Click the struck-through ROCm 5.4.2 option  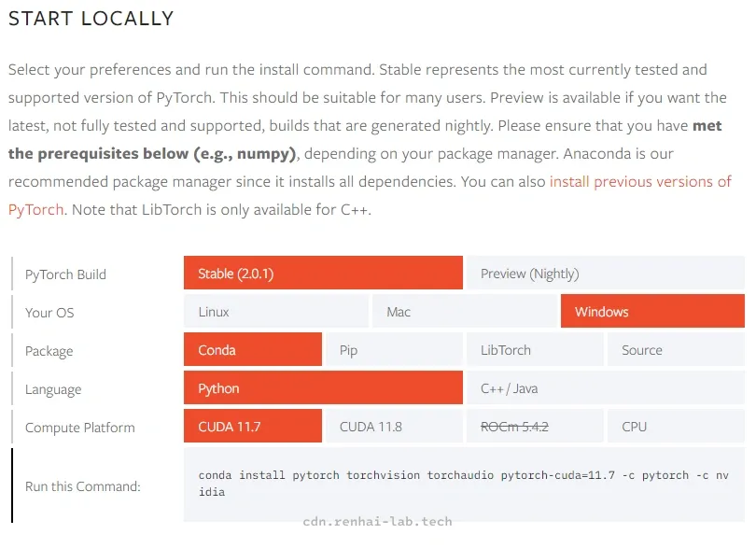click(x=535, y=427)
